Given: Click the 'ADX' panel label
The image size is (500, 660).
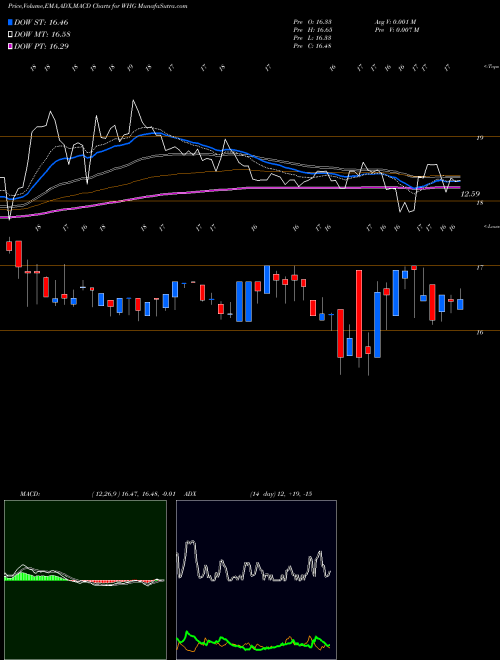Looking at the screenshot, I should pyautogui.click(x=191, y=494).
